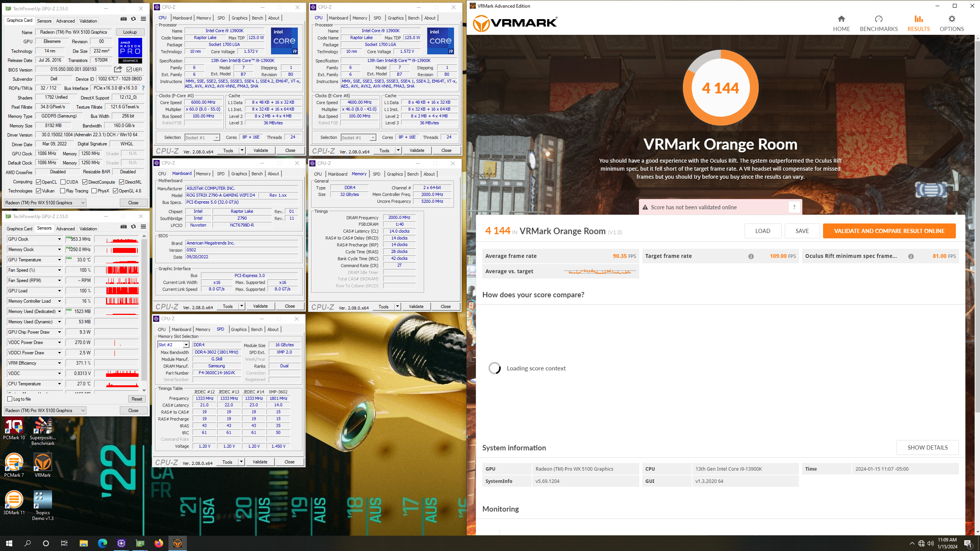Open the Memory Clock sensor dropdown

point(59,249)
